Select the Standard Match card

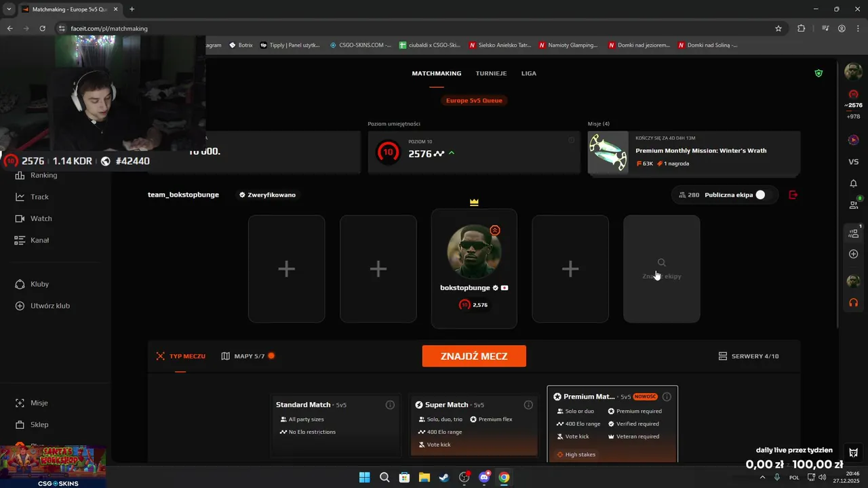(336, 425)
